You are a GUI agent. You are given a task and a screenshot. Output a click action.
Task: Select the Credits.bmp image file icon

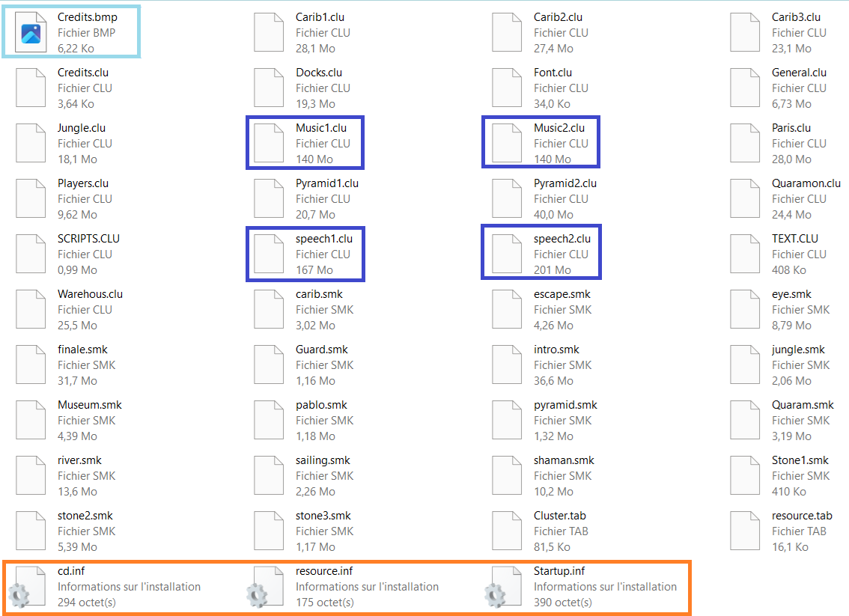(30, 32)
